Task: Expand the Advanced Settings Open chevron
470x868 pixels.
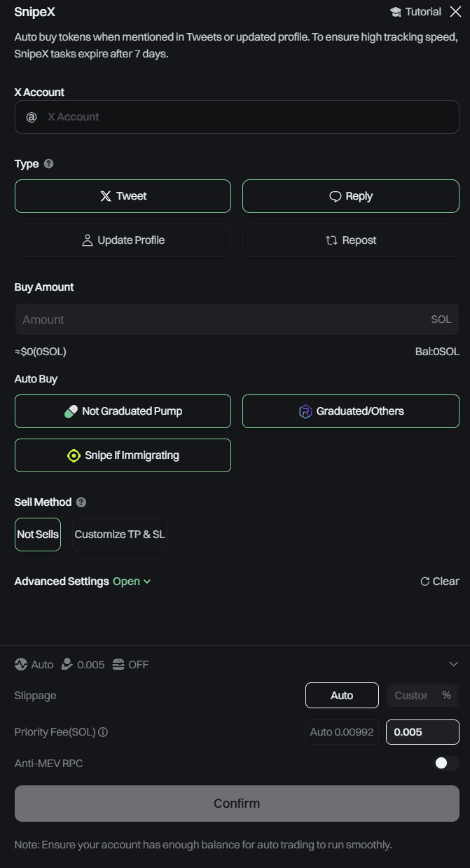Action: (147, 581)
